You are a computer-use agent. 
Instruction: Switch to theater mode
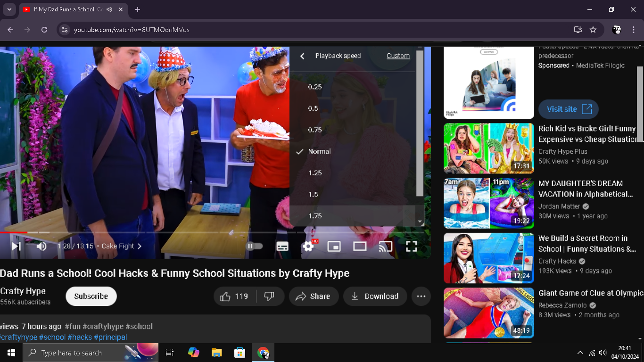[x=360, y=246]
